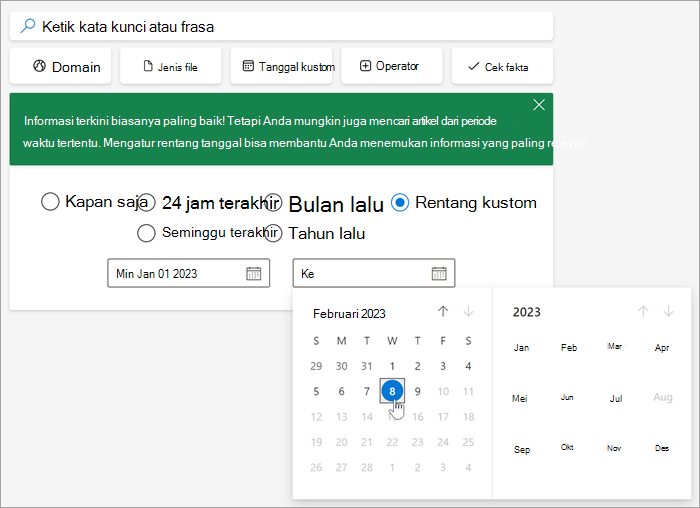This screenshot has height=508, width=700.
Task: Go to next year with down arrow
Action: pos(668,311)
